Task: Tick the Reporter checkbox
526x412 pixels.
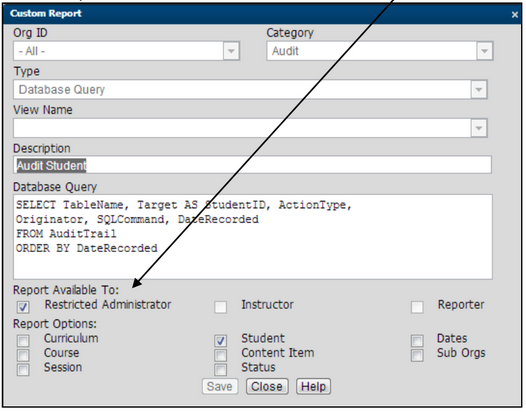Action: (x=417, y=307)
